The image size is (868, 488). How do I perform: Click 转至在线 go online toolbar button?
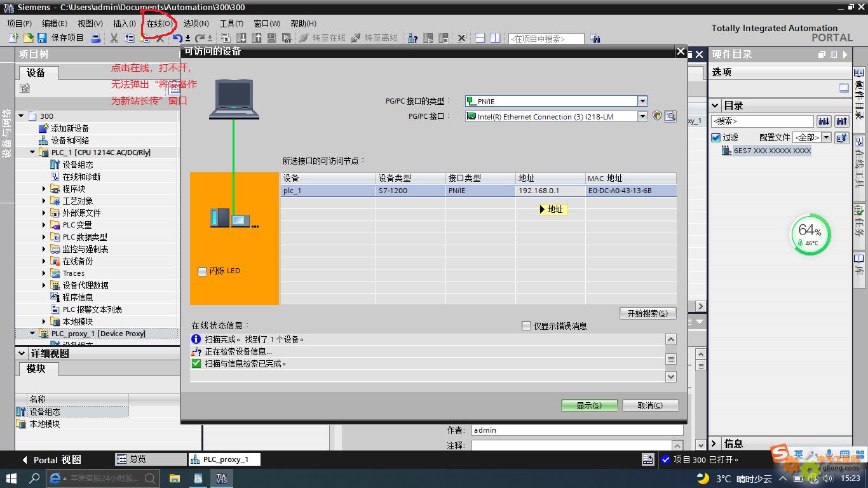pyautogui.click(x=322, y=38)
